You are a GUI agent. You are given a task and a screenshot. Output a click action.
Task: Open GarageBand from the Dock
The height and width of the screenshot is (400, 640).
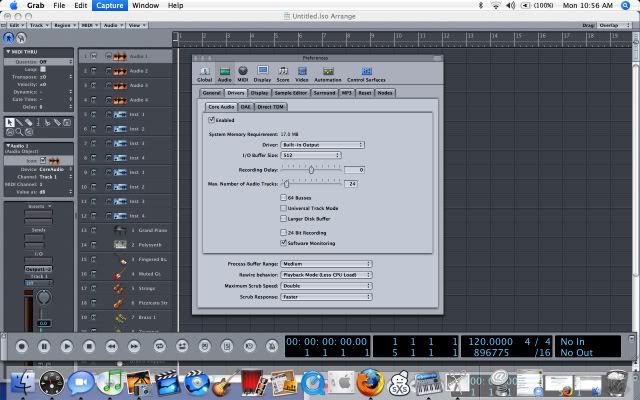click(224, 382)
